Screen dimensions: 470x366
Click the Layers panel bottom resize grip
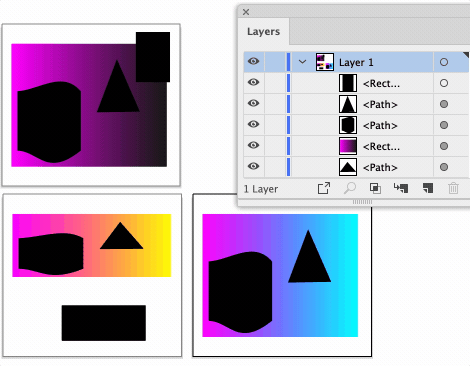coord(362,202)
